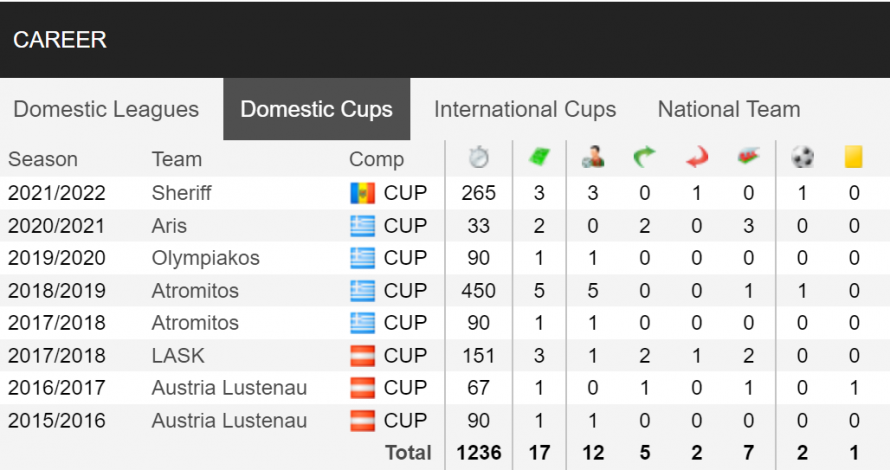Screen dimensions: 890x470
Task: Click the Season column header
Action: click(43, 160)
